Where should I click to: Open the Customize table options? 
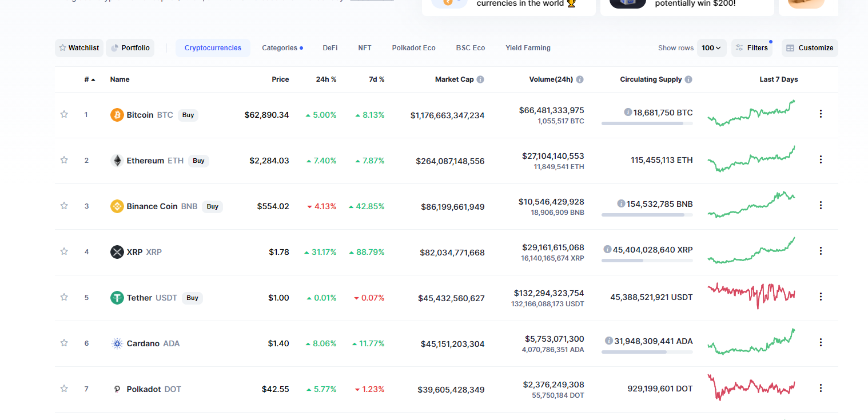click(810, 48)
